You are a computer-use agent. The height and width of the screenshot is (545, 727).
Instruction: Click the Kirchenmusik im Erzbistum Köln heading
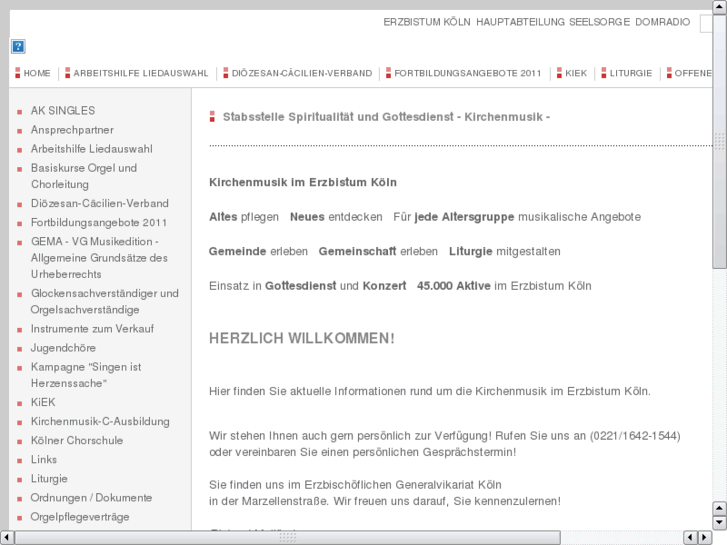click(303, 182)
